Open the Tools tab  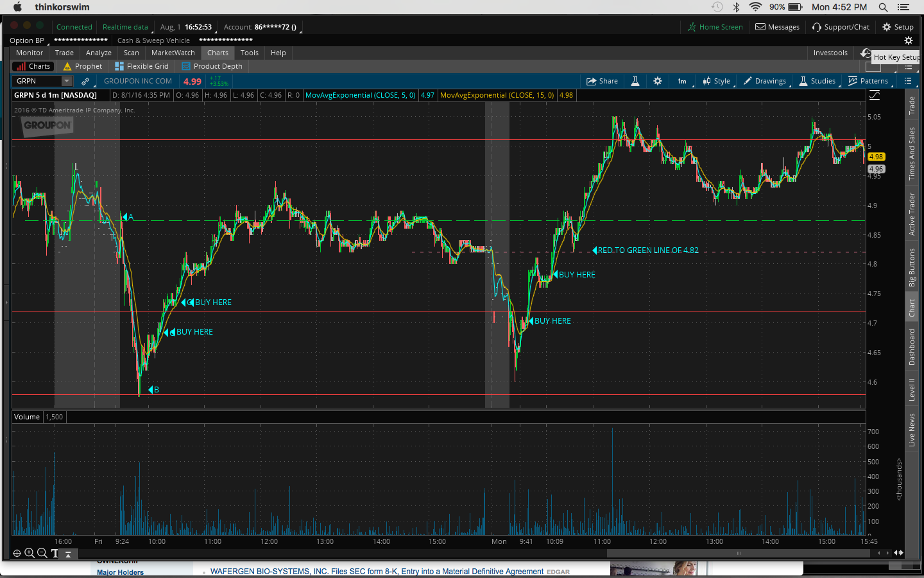pos(250,53)
